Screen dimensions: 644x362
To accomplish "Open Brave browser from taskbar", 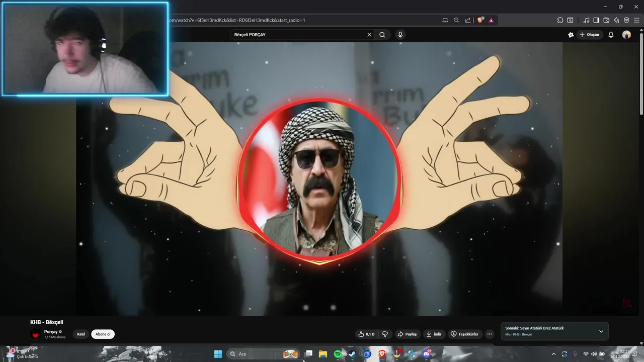I will pos(382,354).
